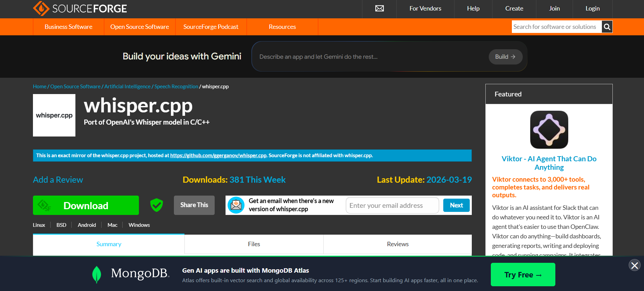Click the green Download button
Image resolution: width=644 pixels, height=291 pixels.
(x=86, y=205)
